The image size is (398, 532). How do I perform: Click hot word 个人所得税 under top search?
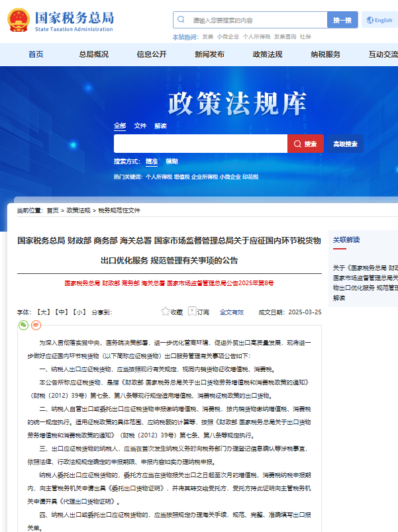[x=256, y=36]
